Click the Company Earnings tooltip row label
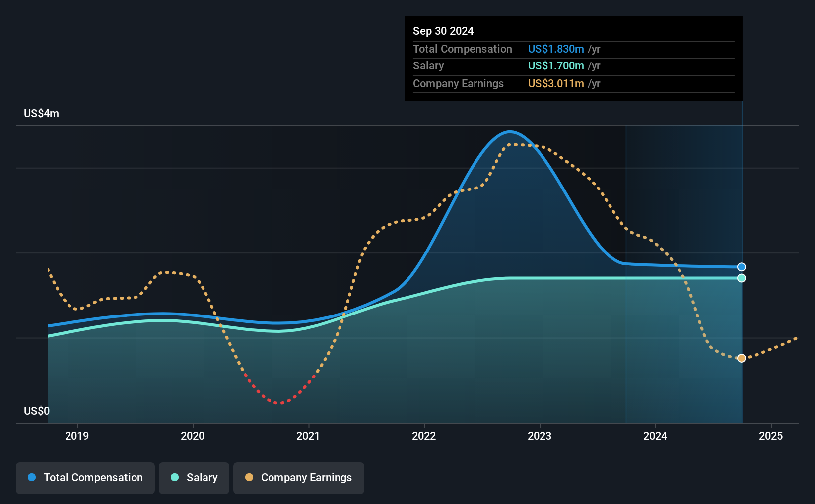Viewport: 815px width, 504px height. coord(458,84)
